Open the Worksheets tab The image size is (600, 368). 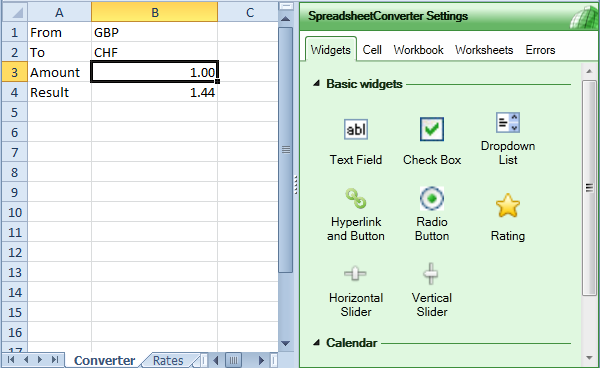coord(484,50)
